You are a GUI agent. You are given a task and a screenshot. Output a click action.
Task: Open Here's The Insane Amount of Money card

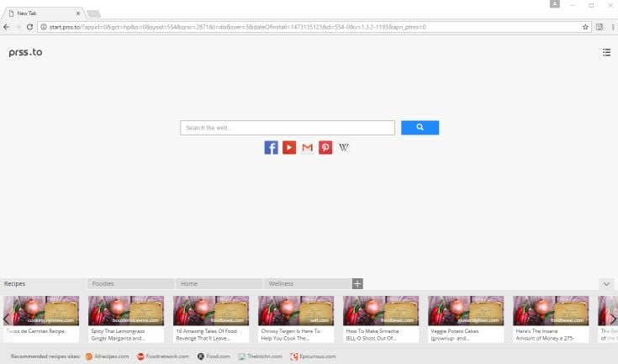[551, 319]
